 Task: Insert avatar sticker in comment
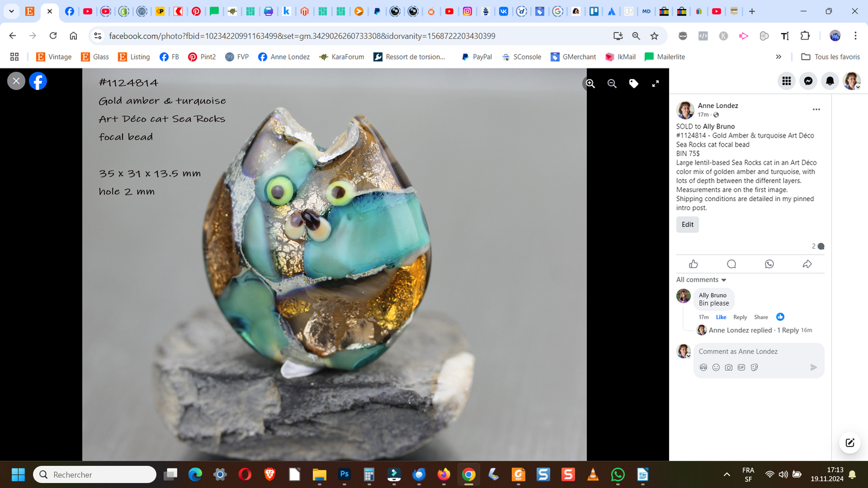pos(703,367)
